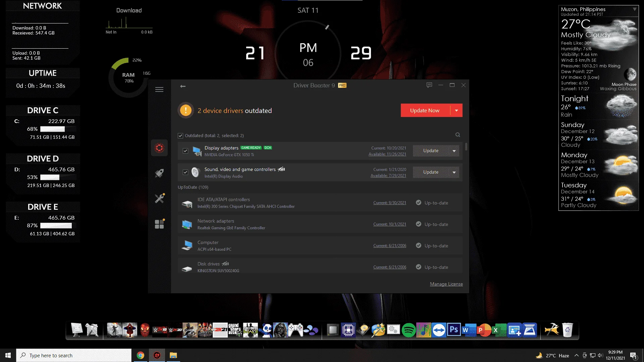
Task: Launch TeamViewer from the dock
Action: pyautogui.click(x=439, y=330)
